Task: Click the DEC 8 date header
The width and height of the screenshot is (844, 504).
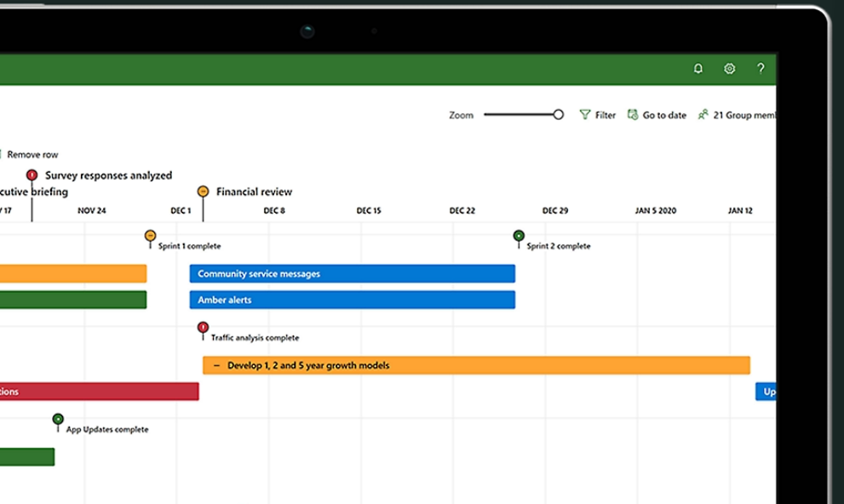Action: tap(274, 210)
